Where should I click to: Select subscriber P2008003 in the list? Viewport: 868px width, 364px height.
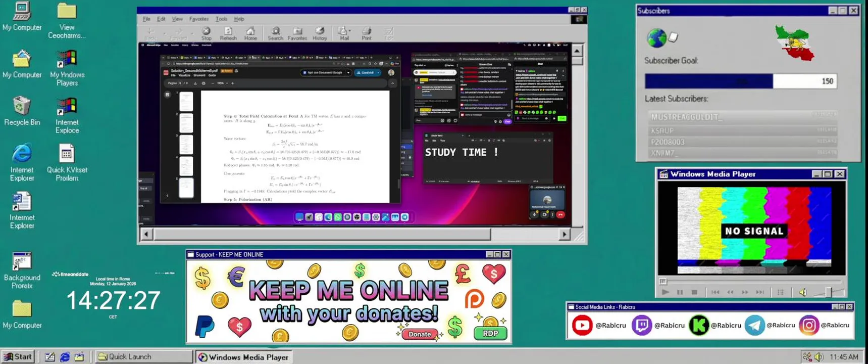pyautogui.click(x=742, y=142)
